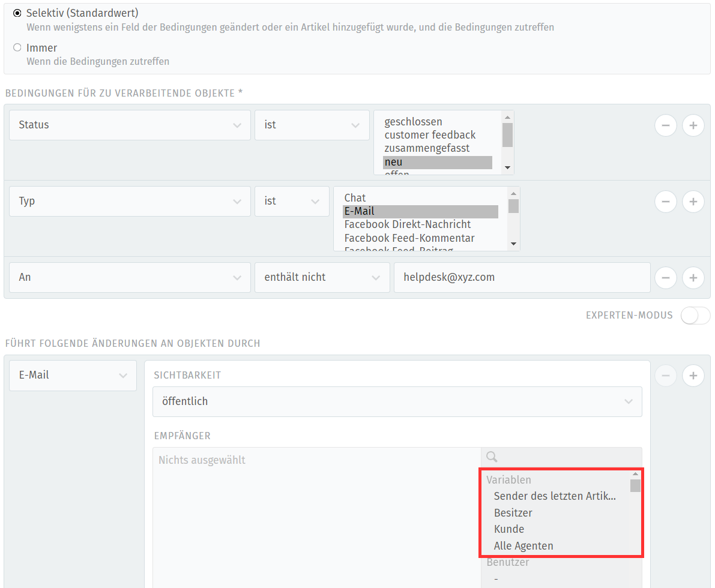Open the Typ attribute dropdown
This screenshot has width=715, height=588.
pos(130,201)
